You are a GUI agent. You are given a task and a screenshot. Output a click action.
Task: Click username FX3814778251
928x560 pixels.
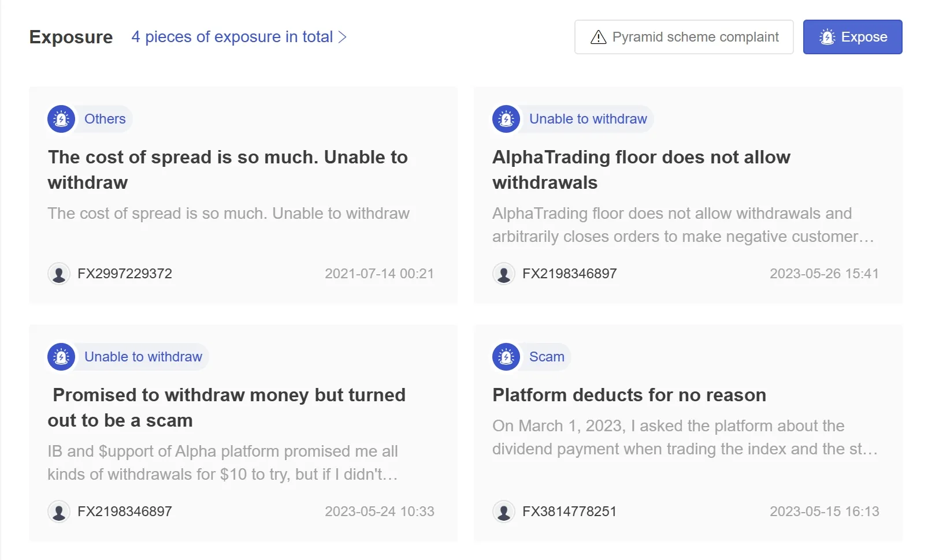[570, 512]
